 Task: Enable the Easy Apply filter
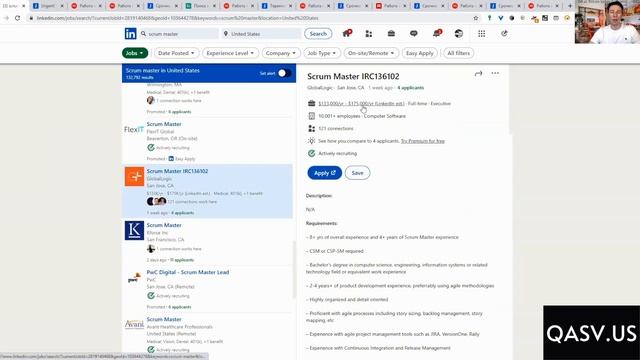coord(420,53)
